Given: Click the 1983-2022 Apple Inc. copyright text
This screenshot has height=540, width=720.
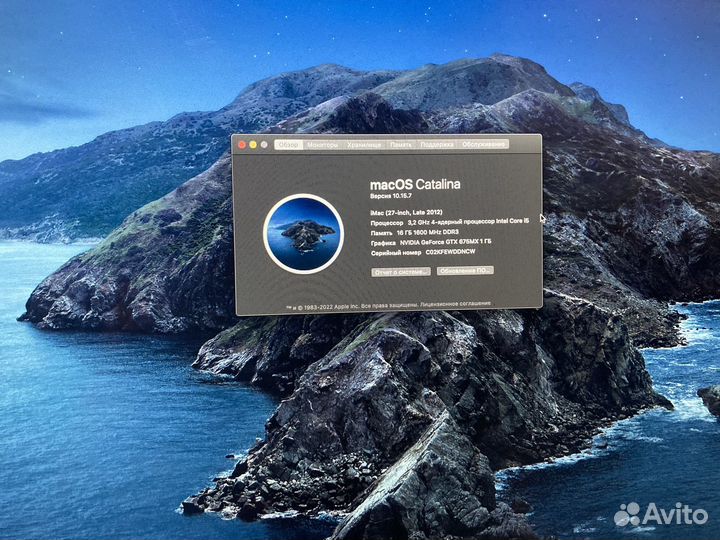Looking at the screenshot, I should (328, 307).
